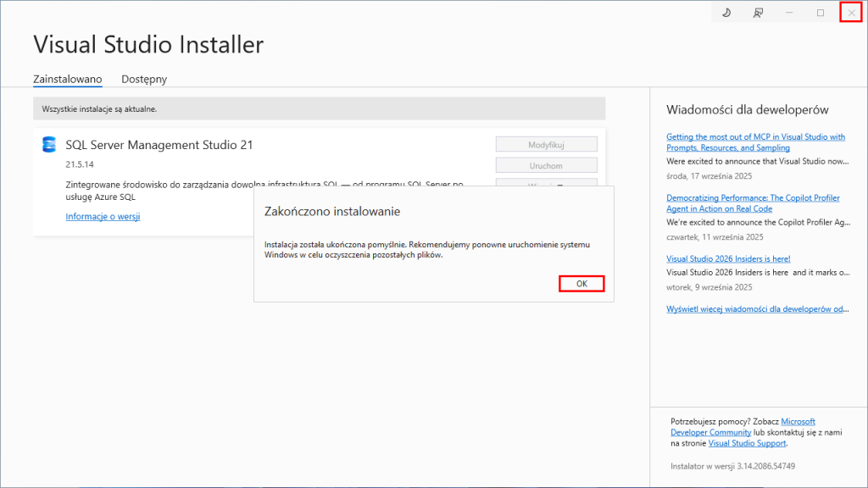Click the Modyfikuj button
The width and height of the screenshot is (868, 488).
pyautogui.click(x=546, y=145)
